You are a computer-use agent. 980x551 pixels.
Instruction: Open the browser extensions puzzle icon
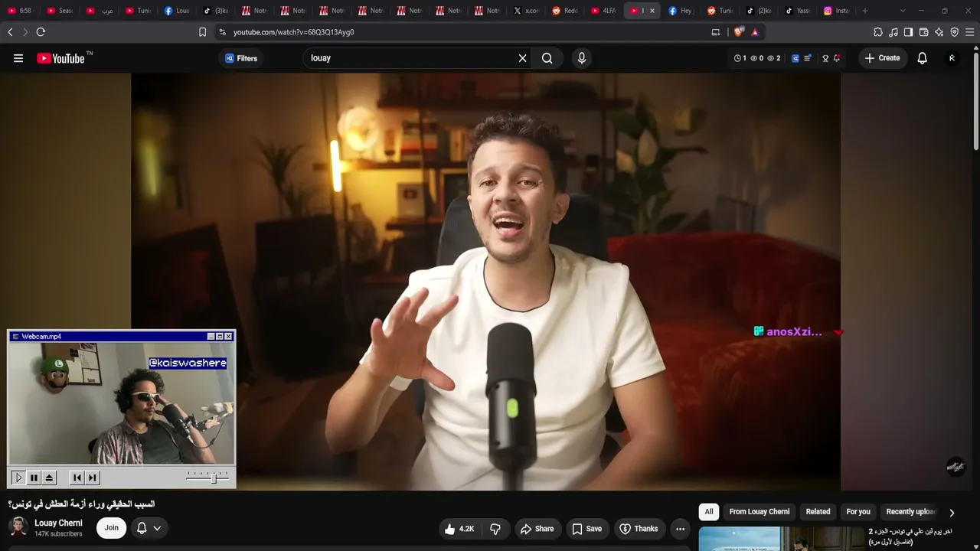click(878, 32)
